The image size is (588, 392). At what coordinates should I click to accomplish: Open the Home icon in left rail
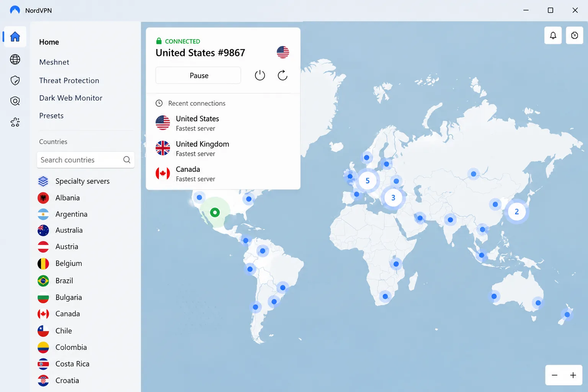[x=15, y=37]
